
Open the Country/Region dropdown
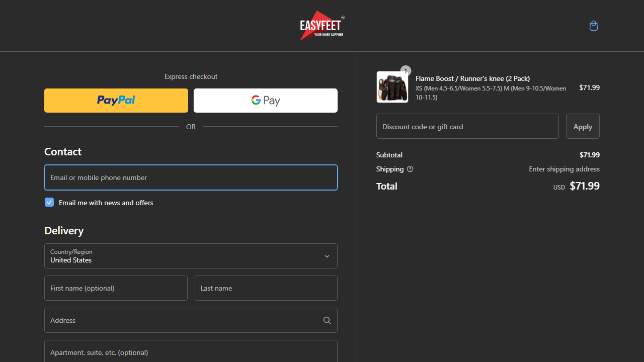click(x=191, y=256)
